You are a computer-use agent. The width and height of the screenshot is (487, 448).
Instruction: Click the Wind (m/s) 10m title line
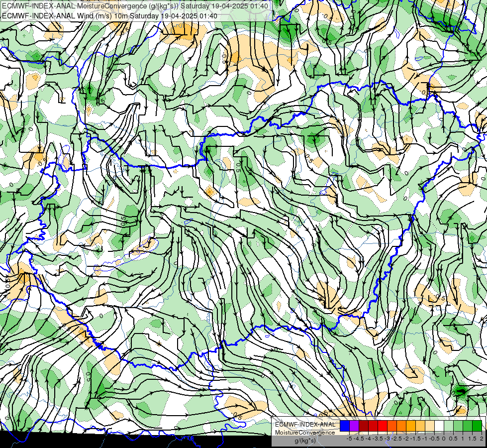click(x=109, y=16)
